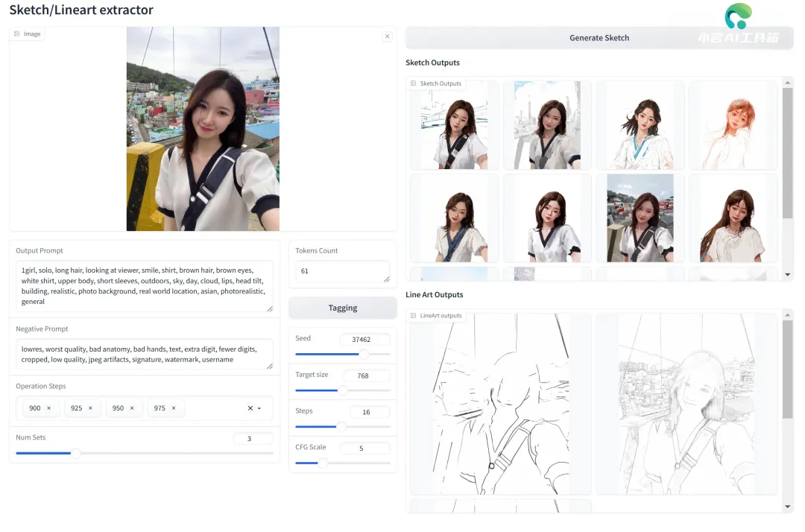Remove the 950 operation step chip
805x532 pixels.
tap(132, 408)
